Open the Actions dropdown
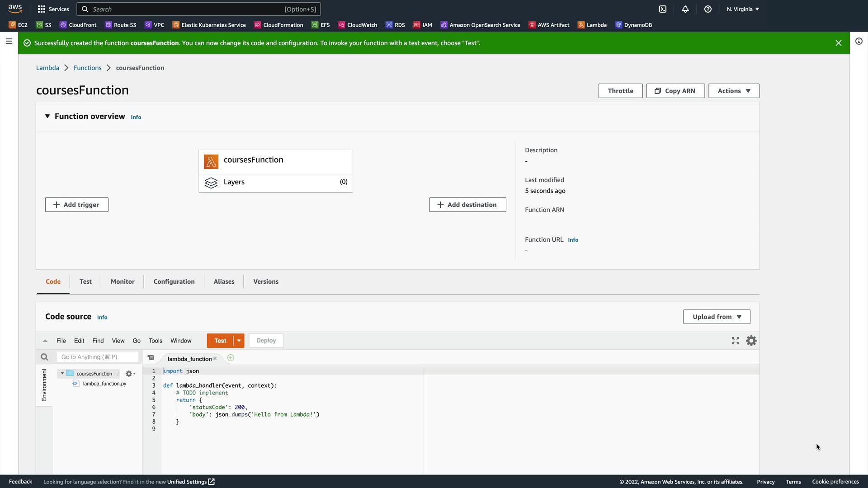 click(x=734, y=91)
